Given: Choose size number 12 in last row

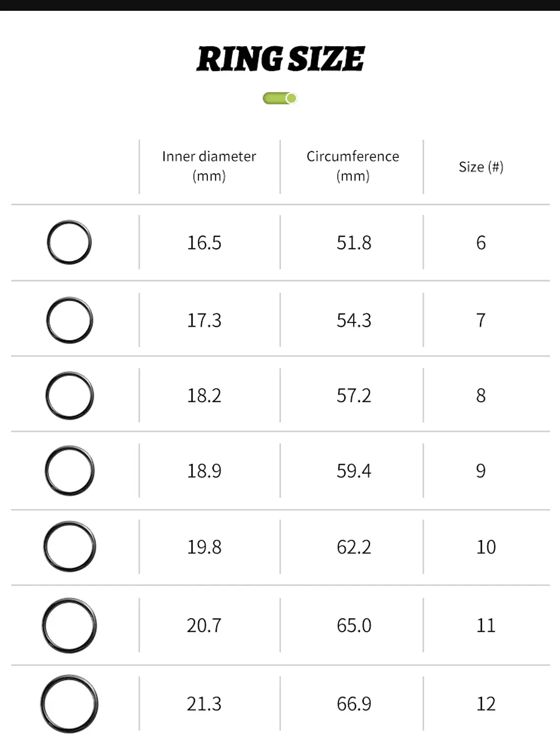Looking at the screenshot, I should [x=486, y=704].
